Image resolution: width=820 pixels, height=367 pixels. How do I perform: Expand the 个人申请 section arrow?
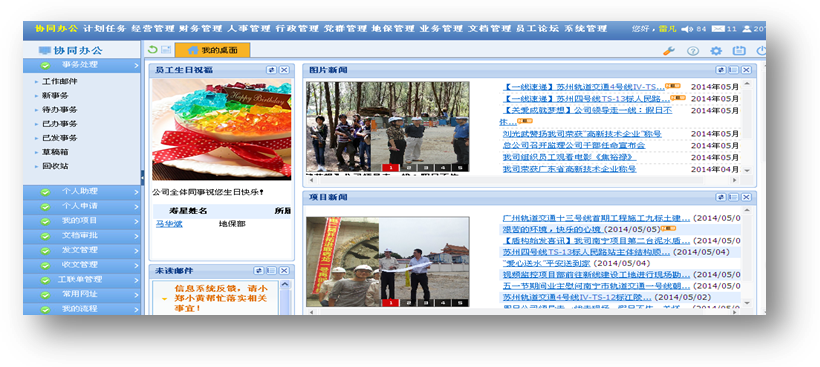pos(136,207)
